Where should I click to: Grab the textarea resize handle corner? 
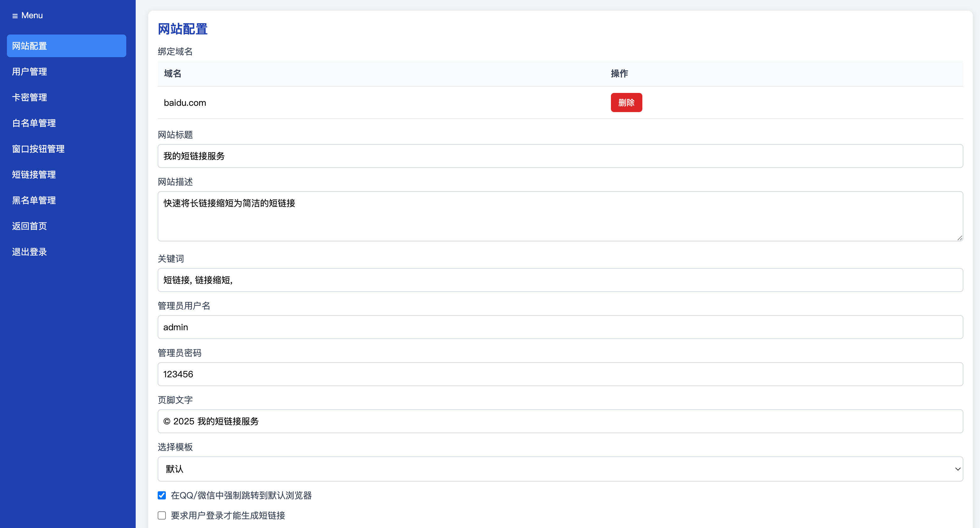click(960, 238)
